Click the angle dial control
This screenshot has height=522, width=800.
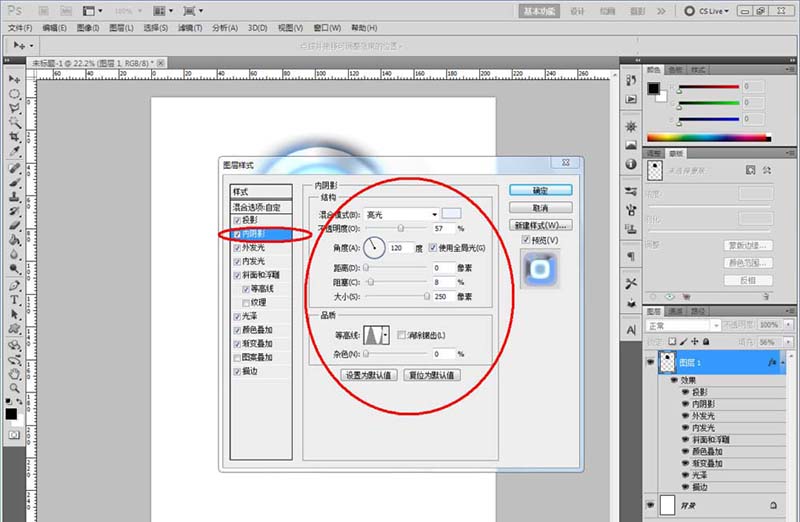click(x=374, y=247)
